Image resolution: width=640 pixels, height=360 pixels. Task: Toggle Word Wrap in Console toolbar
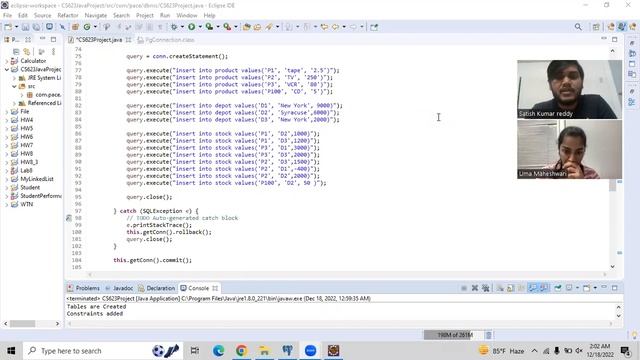click(x=521, y=288)
